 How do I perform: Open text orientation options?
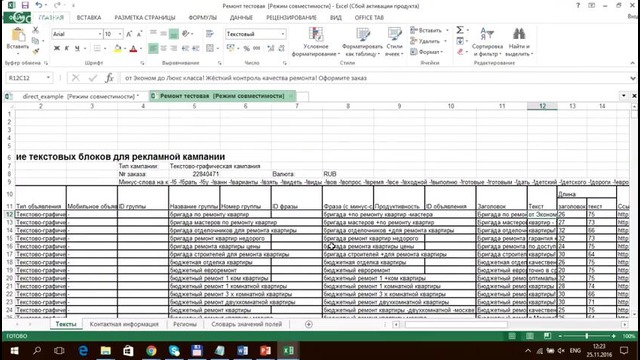pyautogui.click(x=187, y=34)
